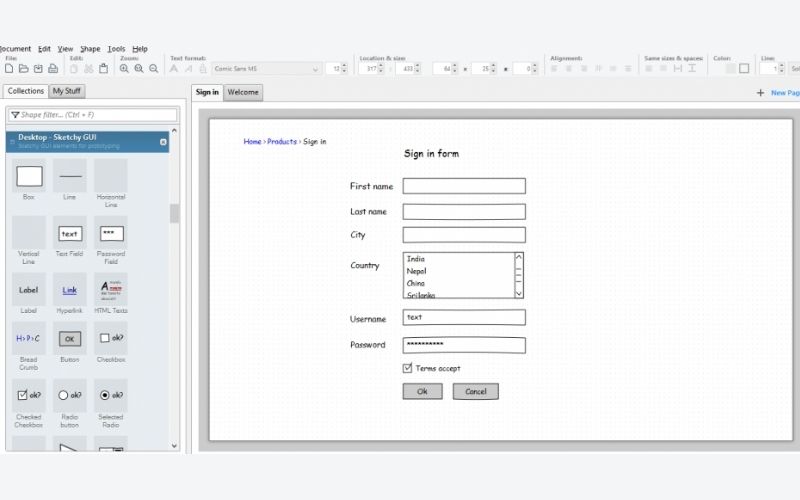800x500 pixels.
Task: Select the Hyperlink stencil
Action: point(69,290)
